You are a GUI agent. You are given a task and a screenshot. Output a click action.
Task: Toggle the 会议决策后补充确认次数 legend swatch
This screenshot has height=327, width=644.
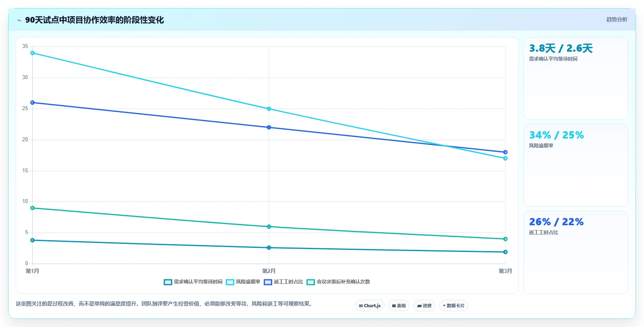tap(311, 282)
